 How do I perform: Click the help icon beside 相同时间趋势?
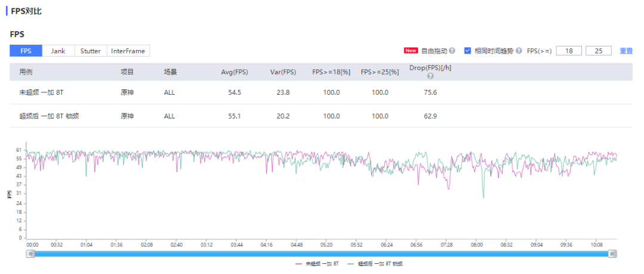pyautogui.click(x=519, y=51)
